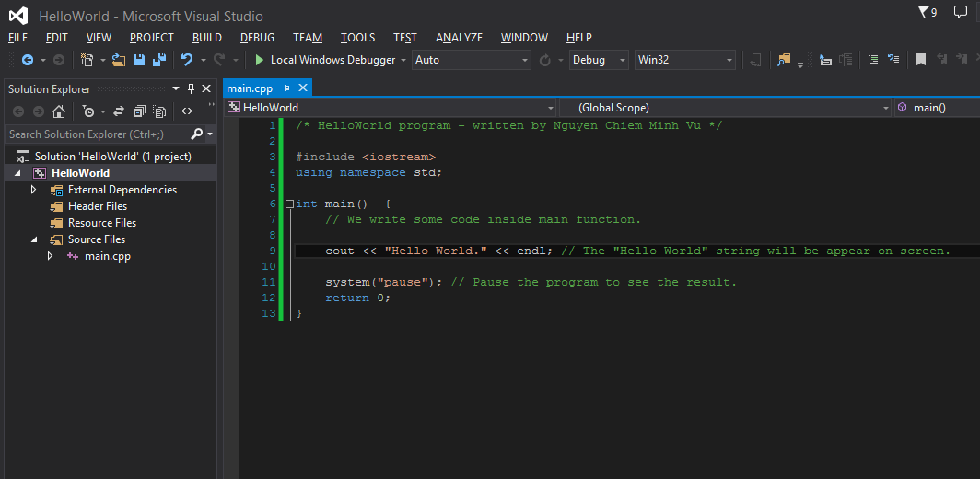Expand the main.cpp tree node
Image resolution: width=980 pixels, height=479 pixels.
coord(50,256)
